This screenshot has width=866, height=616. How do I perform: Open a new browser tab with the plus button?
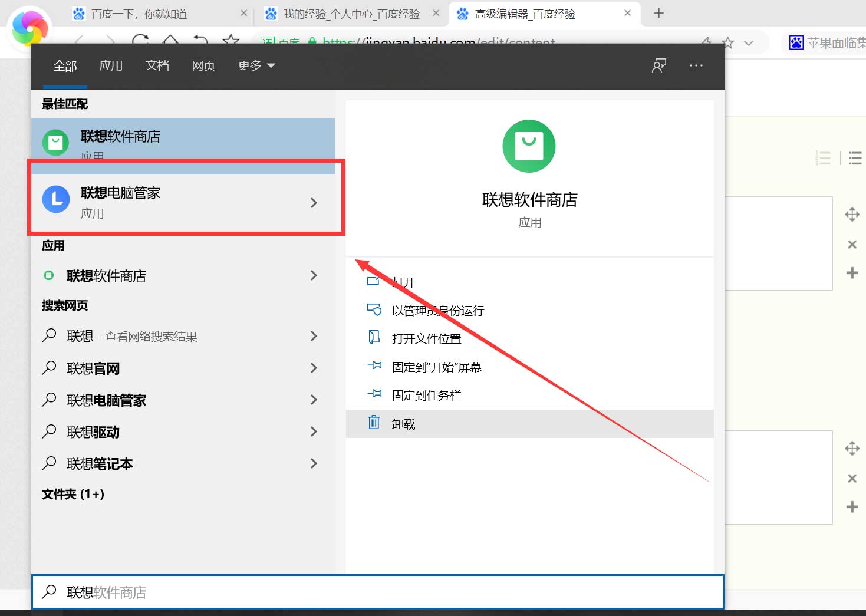[659, 13]
